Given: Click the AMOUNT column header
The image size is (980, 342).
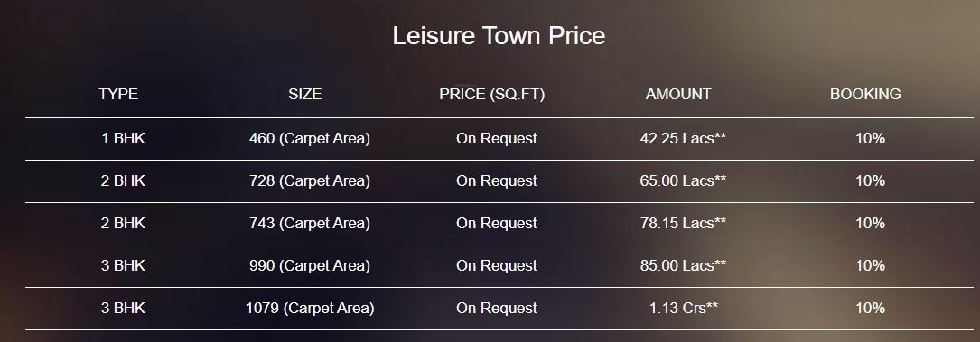Looking at the screenshot, I should [678, 94].
